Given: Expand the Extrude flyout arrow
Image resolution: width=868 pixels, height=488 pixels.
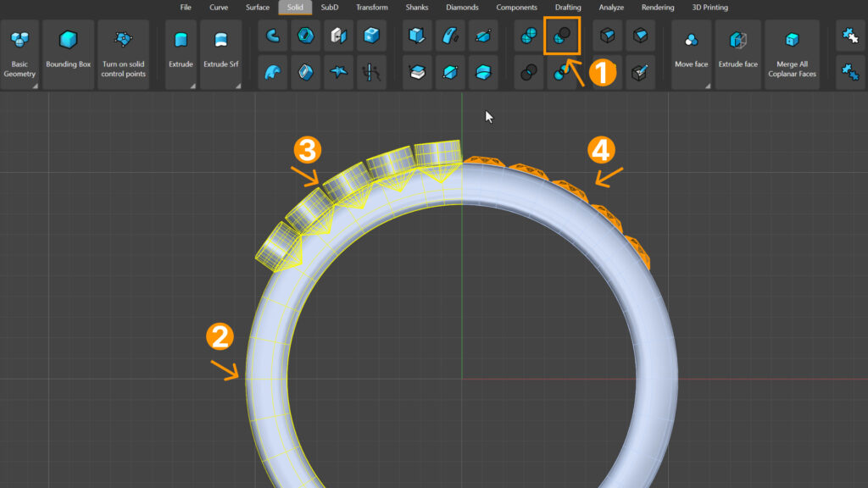Looking at the screenshot, I should [192, 86].
